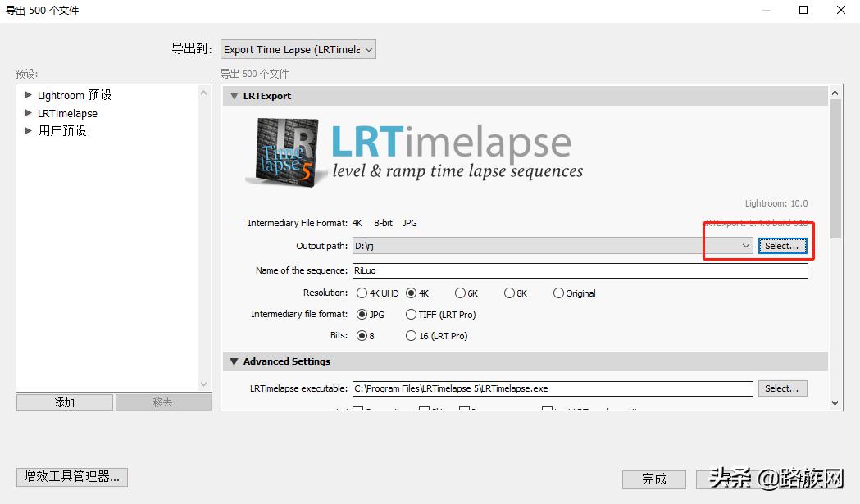Select TIFF (LRT Pro) intermediary file format
The height and width of the screenshot is (504, 860).
click(x=411, y=314)
